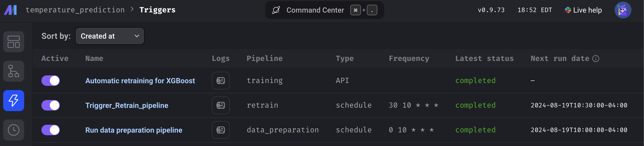View logs for Automatic retraining for XGBoost
Screen dimensions: 644x146
point(221,81)
